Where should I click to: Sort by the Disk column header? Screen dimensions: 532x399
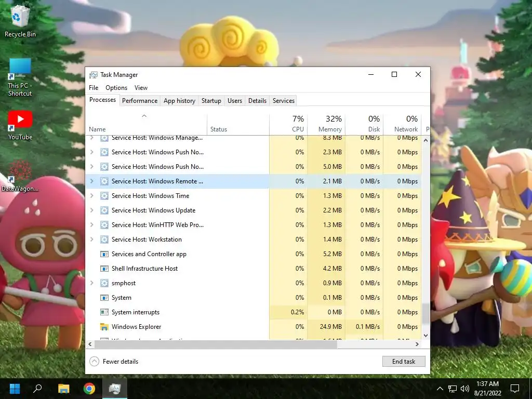364,124
